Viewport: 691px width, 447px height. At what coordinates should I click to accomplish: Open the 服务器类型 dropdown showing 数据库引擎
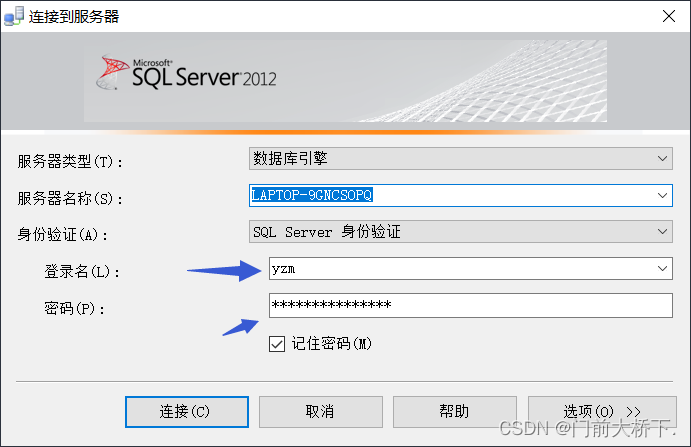pos(460,159)
